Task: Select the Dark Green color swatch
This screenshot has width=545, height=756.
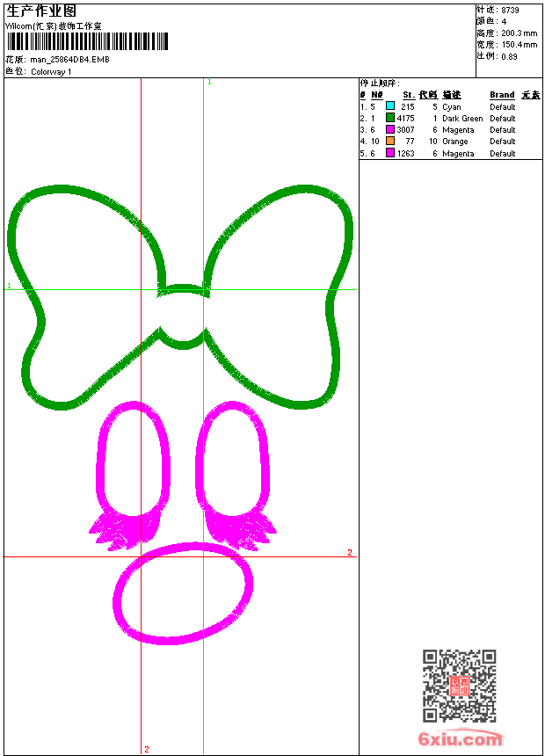Action: (x=390, y=118)
